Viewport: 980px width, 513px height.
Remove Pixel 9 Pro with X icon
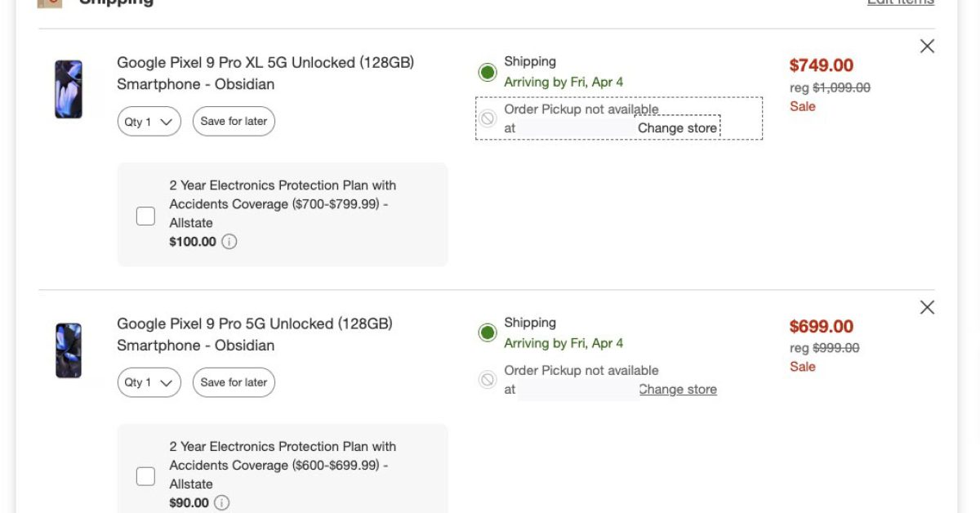[x=927, y=307]
